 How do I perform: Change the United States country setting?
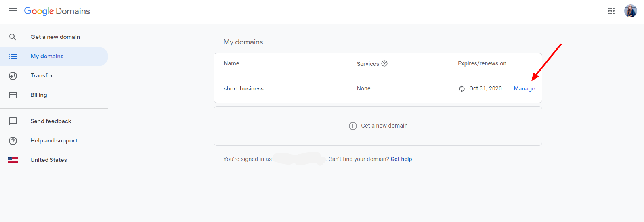coord(54,160)
